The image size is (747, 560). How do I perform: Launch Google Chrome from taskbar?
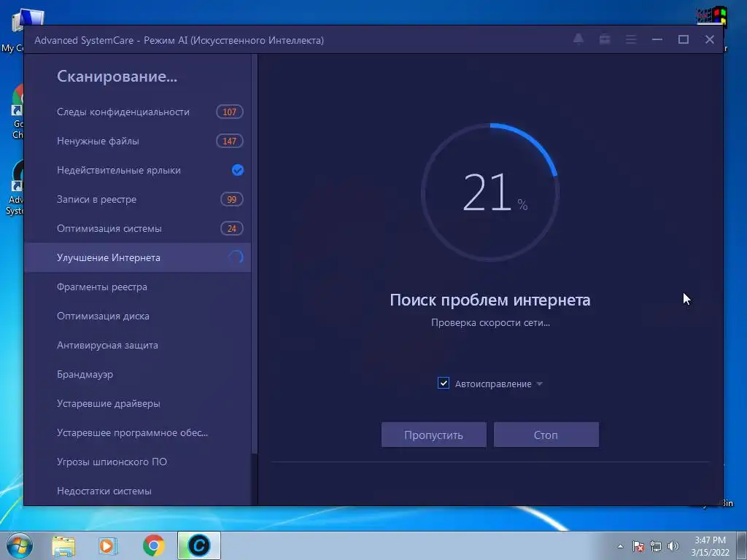click(153, 545)
